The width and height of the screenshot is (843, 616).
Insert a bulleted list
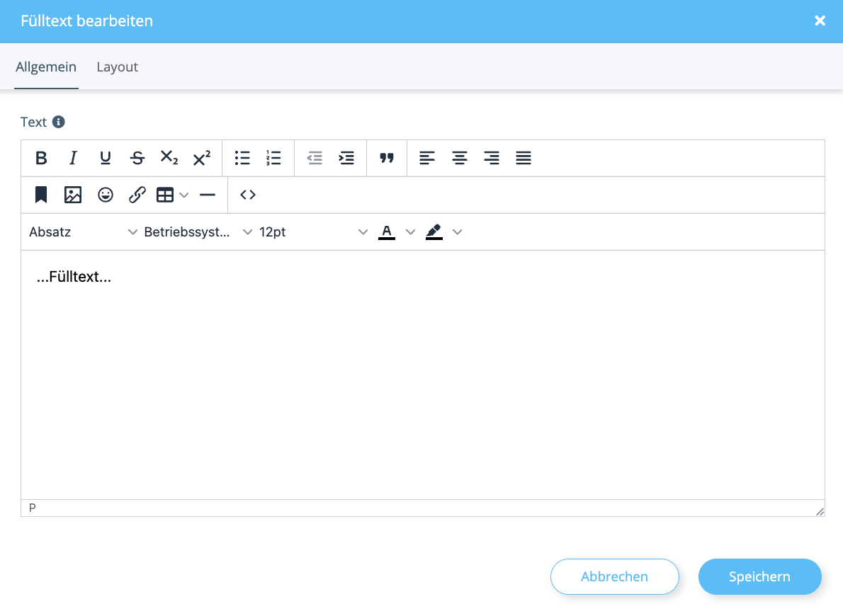242,158
